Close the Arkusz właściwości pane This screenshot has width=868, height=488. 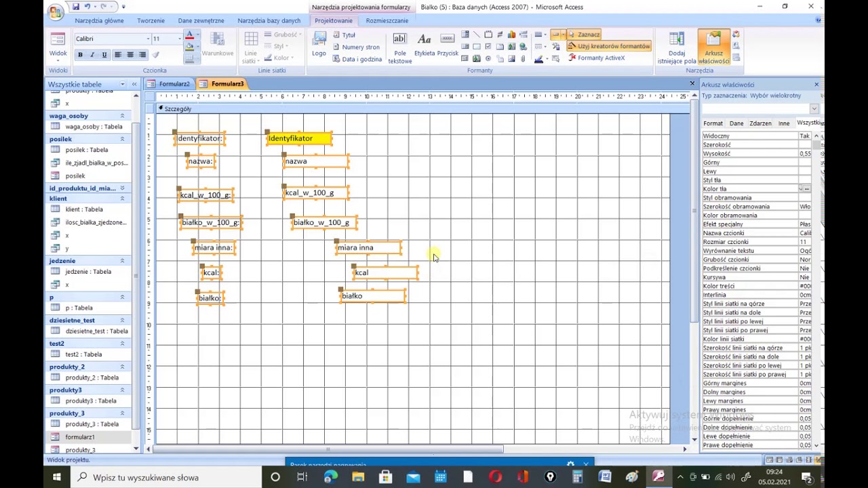[816, 85]
